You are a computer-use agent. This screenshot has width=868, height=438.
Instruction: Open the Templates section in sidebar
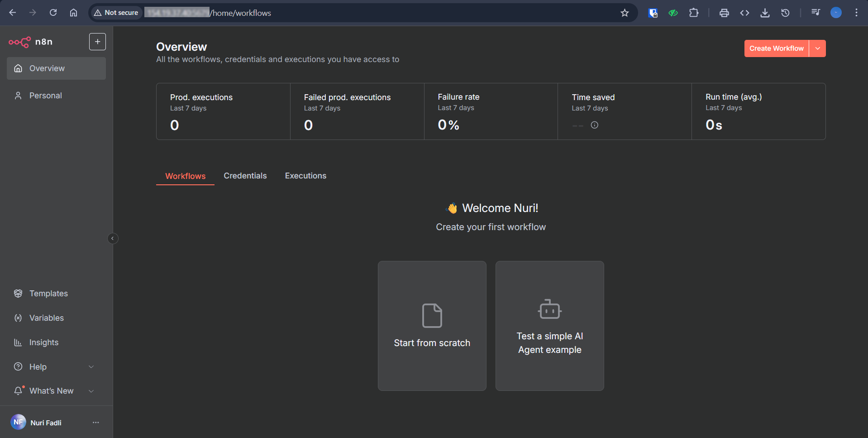(48, 293)
